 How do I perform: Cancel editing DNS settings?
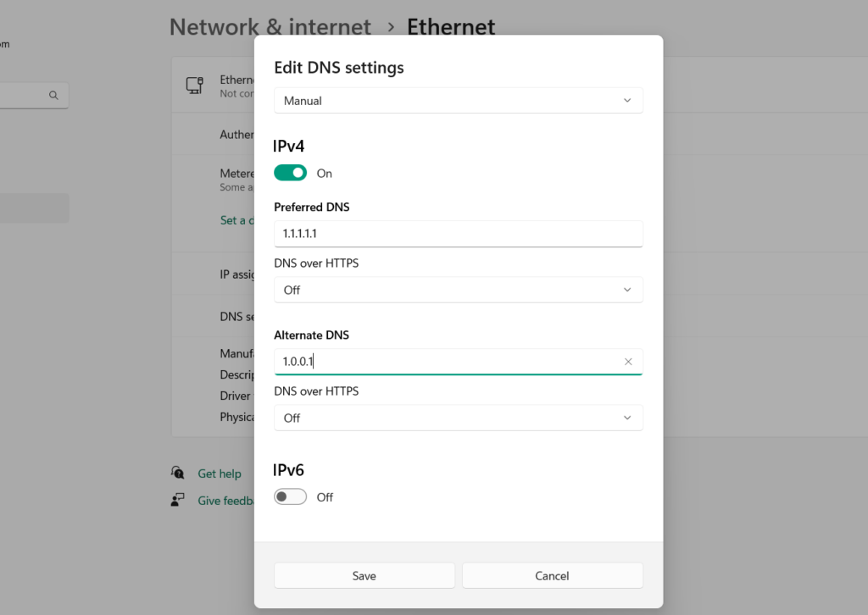(x=552, y=576)
